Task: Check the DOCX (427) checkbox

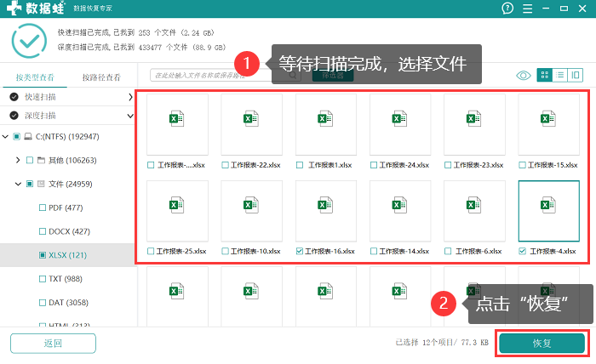Action: coord(43,231)
